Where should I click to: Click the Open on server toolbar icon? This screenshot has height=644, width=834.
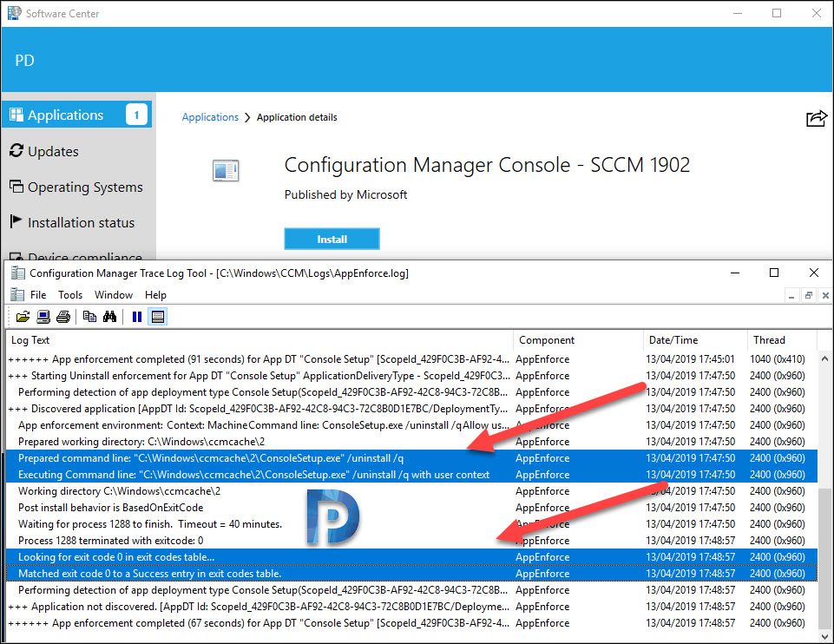(43, 317)
